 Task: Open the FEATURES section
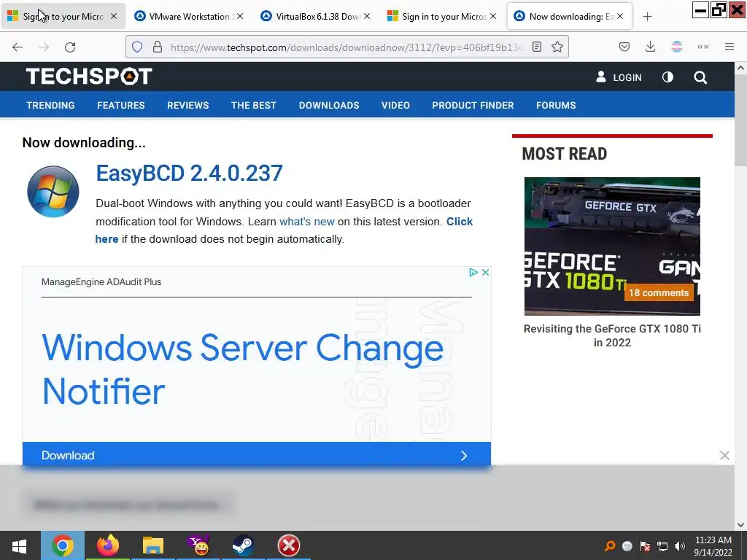121,105
